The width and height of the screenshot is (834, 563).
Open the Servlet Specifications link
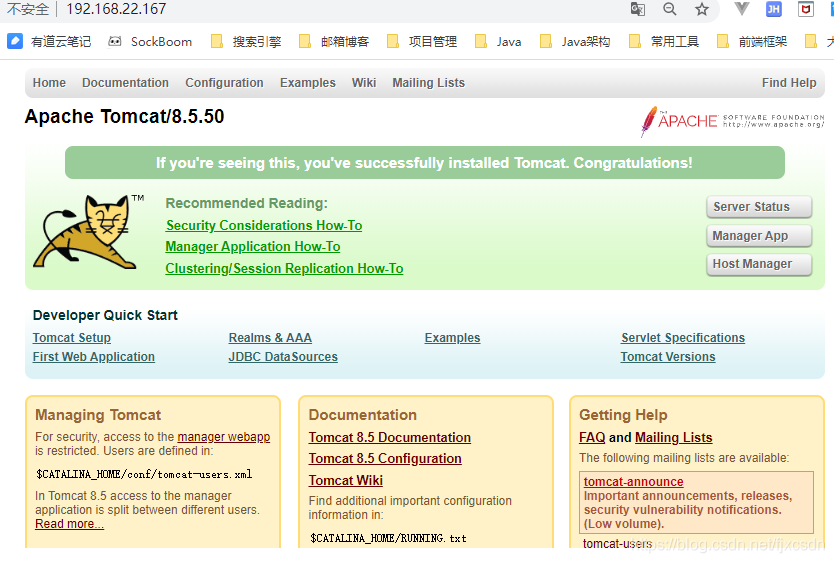[683, 338]
